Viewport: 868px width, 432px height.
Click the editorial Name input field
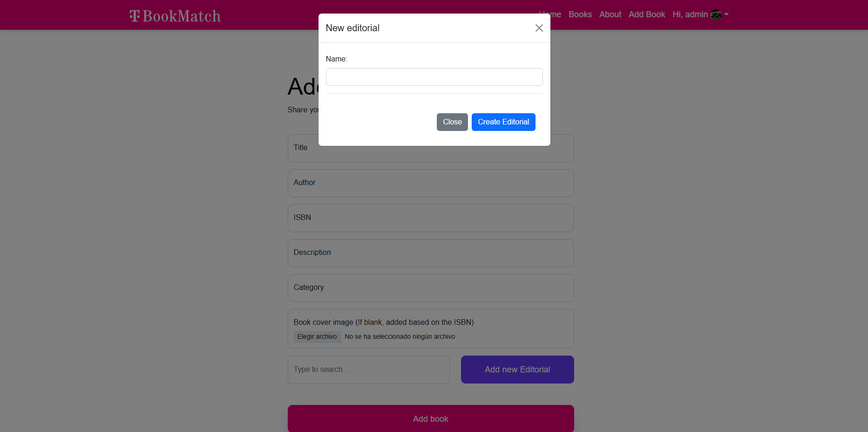point(434,76)
